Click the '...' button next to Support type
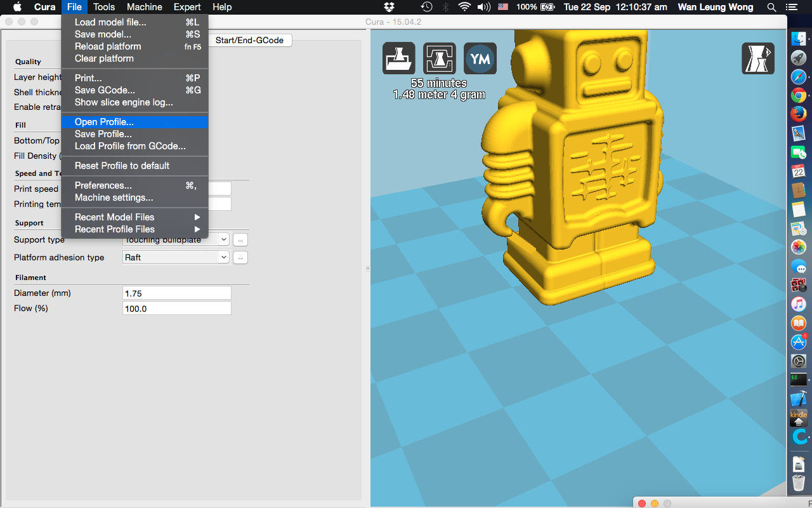Viewport: 812px width, 508px height. [x=240, y=239]
